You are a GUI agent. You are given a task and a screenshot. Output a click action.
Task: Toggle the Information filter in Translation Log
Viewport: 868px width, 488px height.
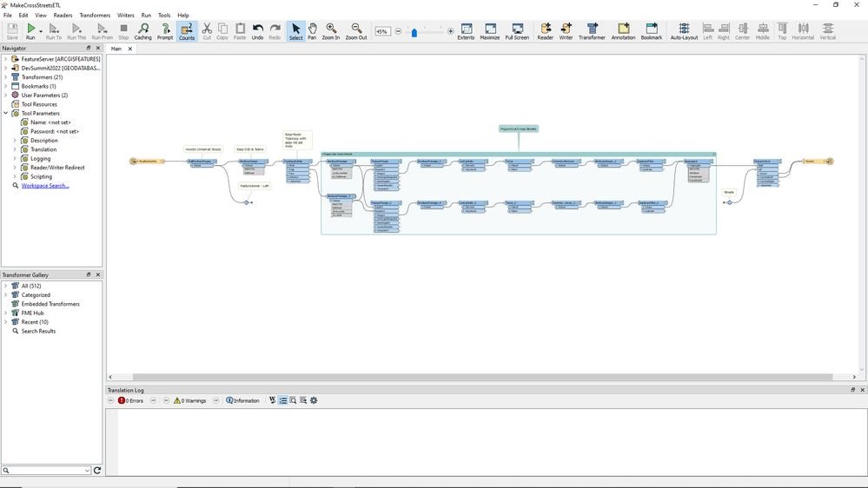(242, 400)
